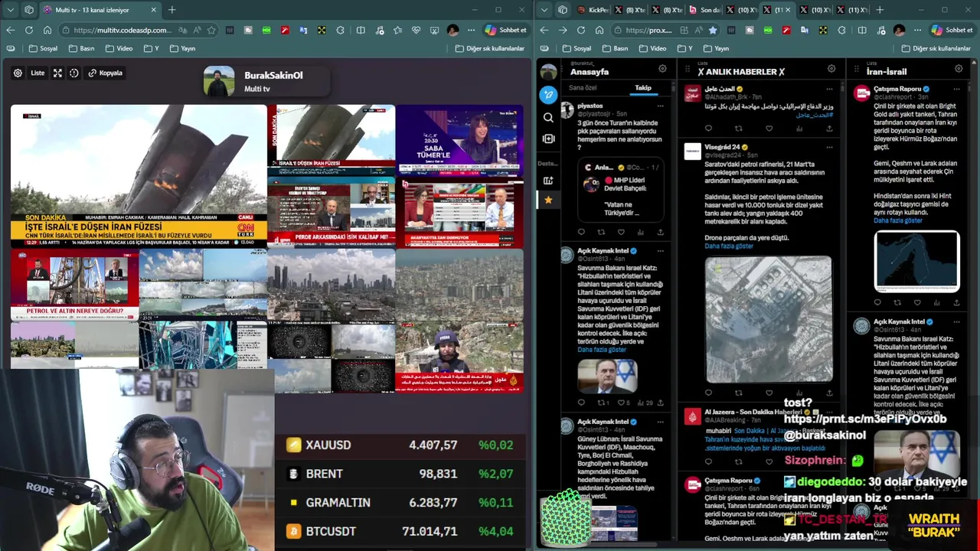Click blue favorite star in right browser
980x551 pixels.
pos(713,30)
